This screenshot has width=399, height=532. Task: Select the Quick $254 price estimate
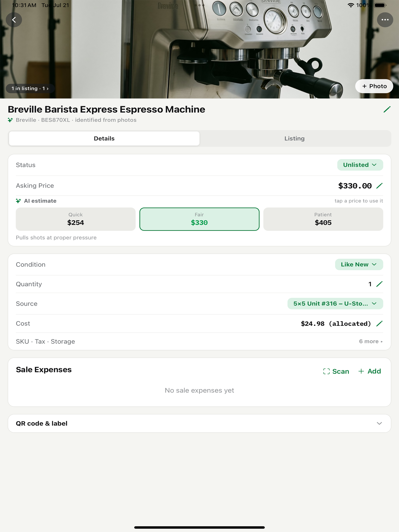(76, 219)
